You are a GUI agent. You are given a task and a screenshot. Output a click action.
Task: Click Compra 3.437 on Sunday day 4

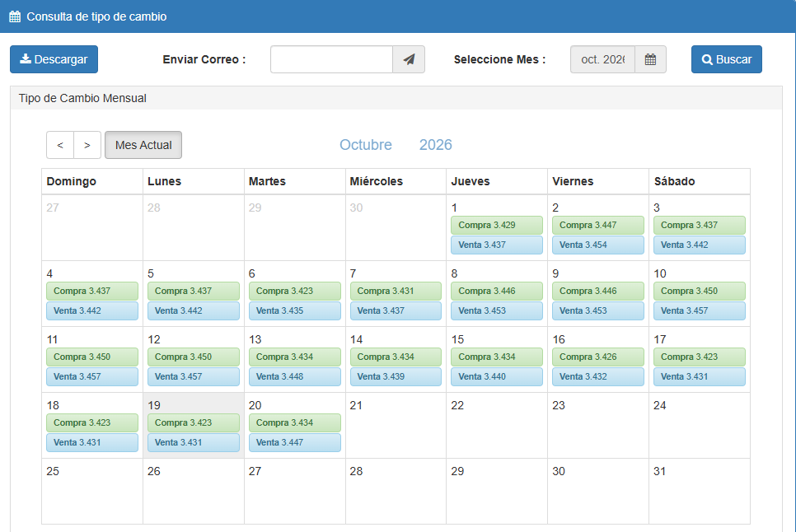92,291
